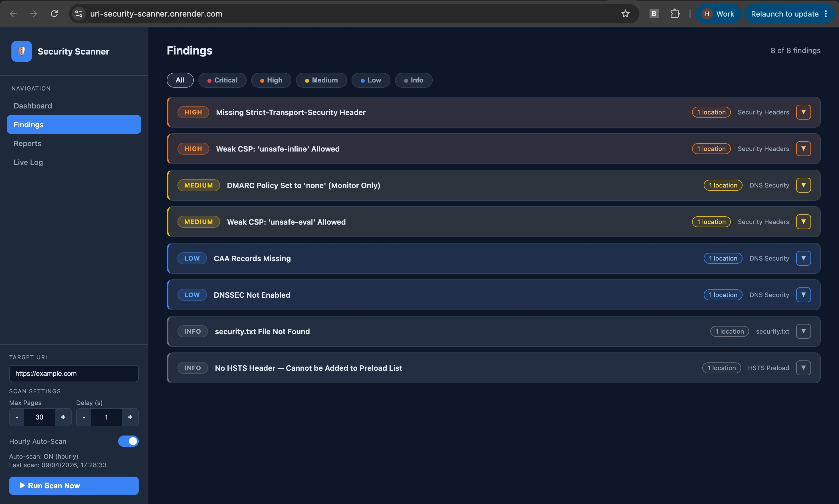Viewport: 839px width, 504px height.
Task: Click '8 of 8 findings' counter text
Action: pos(795,51)
